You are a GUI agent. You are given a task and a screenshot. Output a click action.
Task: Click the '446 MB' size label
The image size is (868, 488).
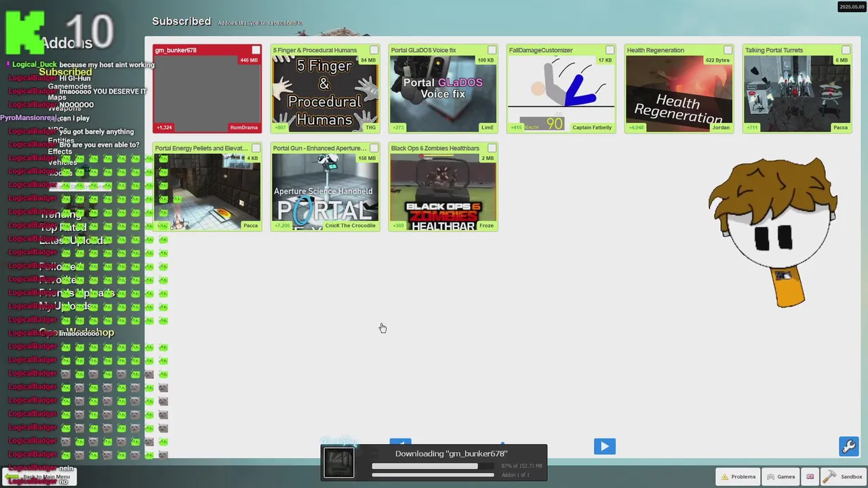click(x=249, y=60)
